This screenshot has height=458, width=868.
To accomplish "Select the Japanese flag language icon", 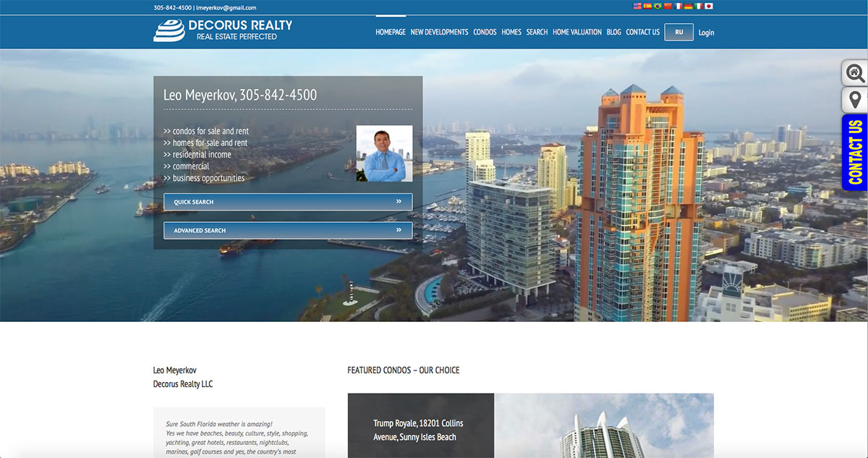I will (709, 6).
